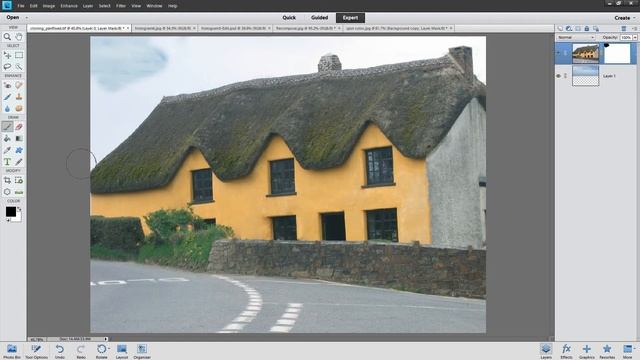Select the Recompose tool
640x360 pixels.
(19, 180)
